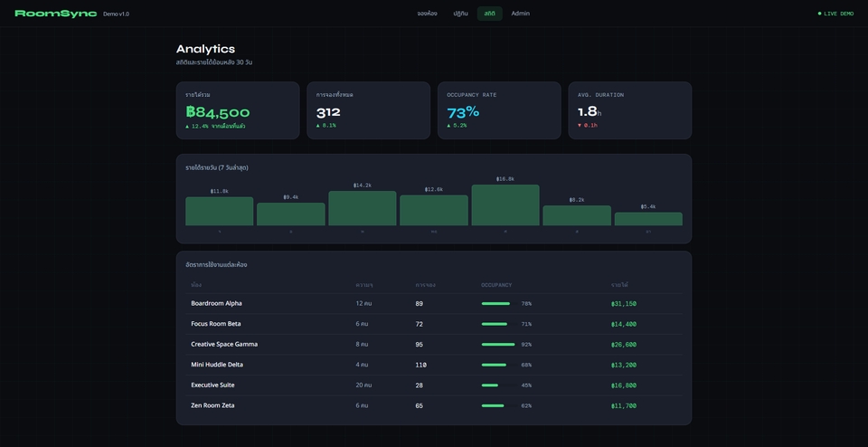The width and height of the screenshot is (868, 447).
Task: Click the red 0.1h decrease indicator
Action: tap(588, 126)
